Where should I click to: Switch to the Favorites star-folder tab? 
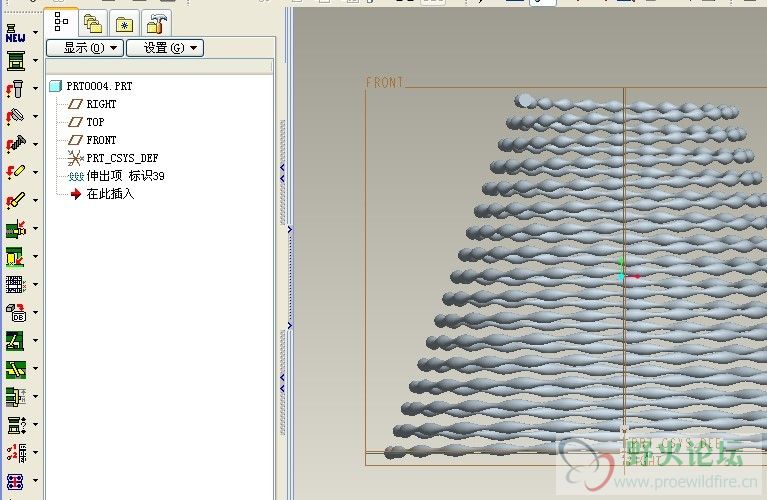pyautogui.click(x=124, y=23)
